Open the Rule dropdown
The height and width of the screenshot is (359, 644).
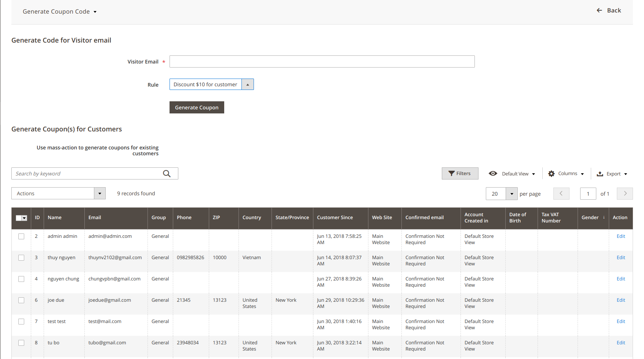(248, 84)
